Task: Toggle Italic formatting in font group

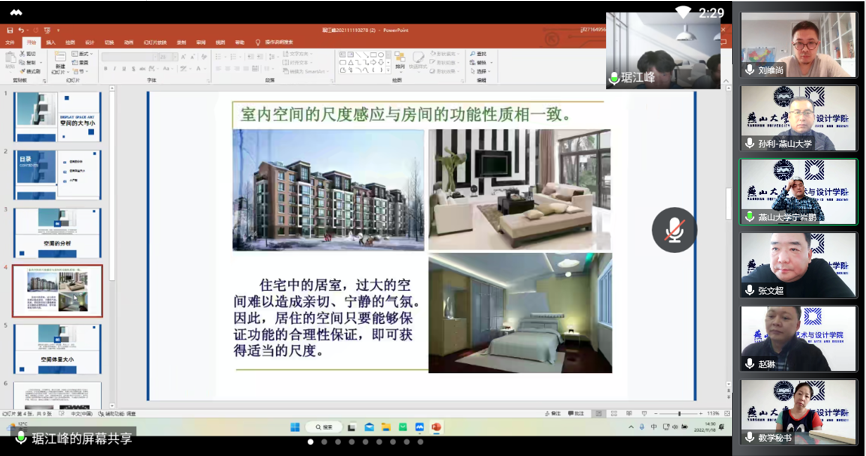Action: 113,69
